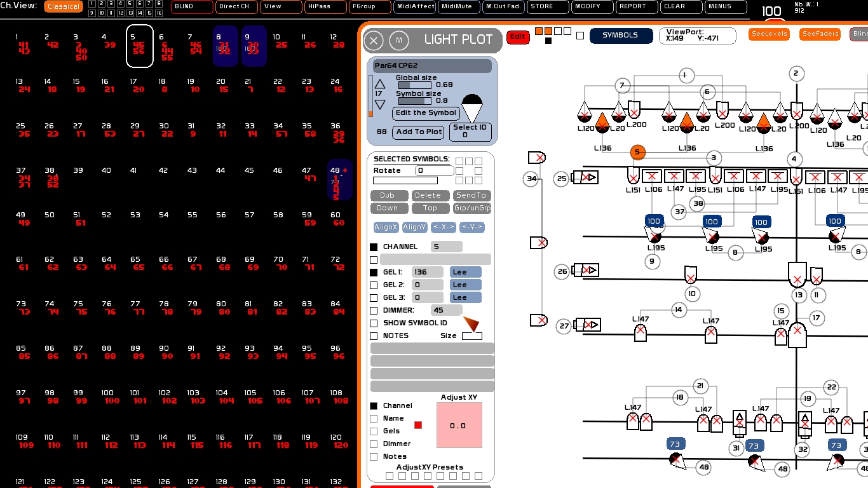Viewport: 868px width, 488px height.
Task: Click channel circle 32 on the plot
Action: [x=803, y=449]
